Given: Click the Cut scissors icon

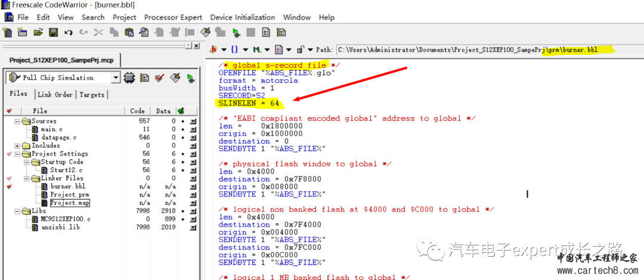Looking at the screenshot, I should [98, 32].
